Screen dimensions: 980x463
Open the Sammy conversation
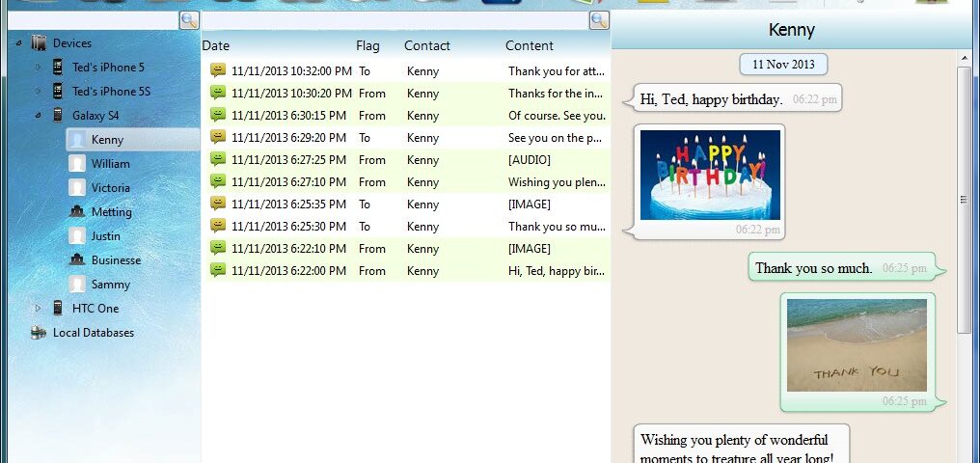click(110, 285)
